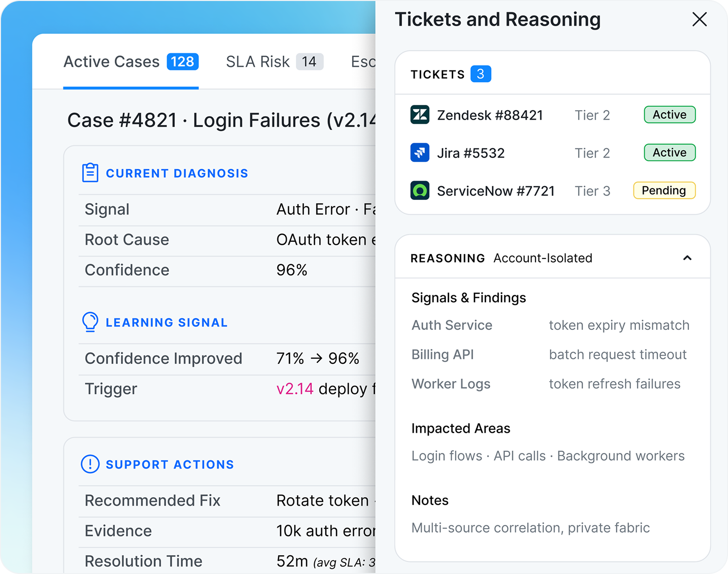Open the Zendesk #88421 ticket

490,115
